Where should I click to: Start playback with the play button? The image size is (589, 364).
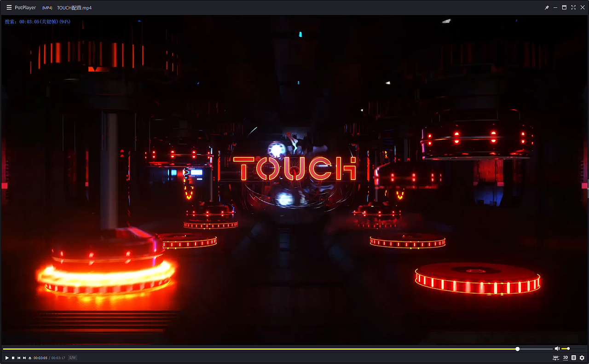[x=6, y=358]
